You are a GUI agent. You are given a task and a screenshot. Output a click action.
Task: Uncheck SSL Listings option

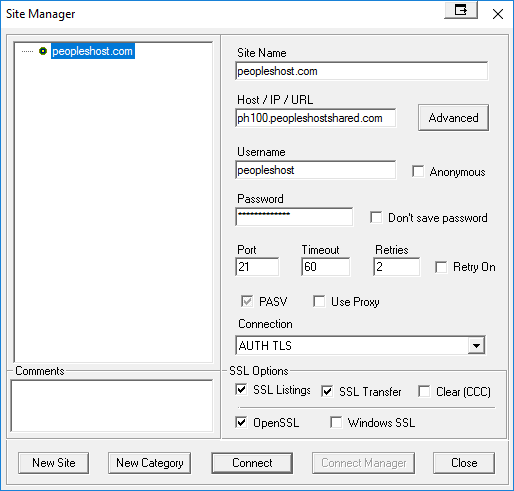pos(241,389)
